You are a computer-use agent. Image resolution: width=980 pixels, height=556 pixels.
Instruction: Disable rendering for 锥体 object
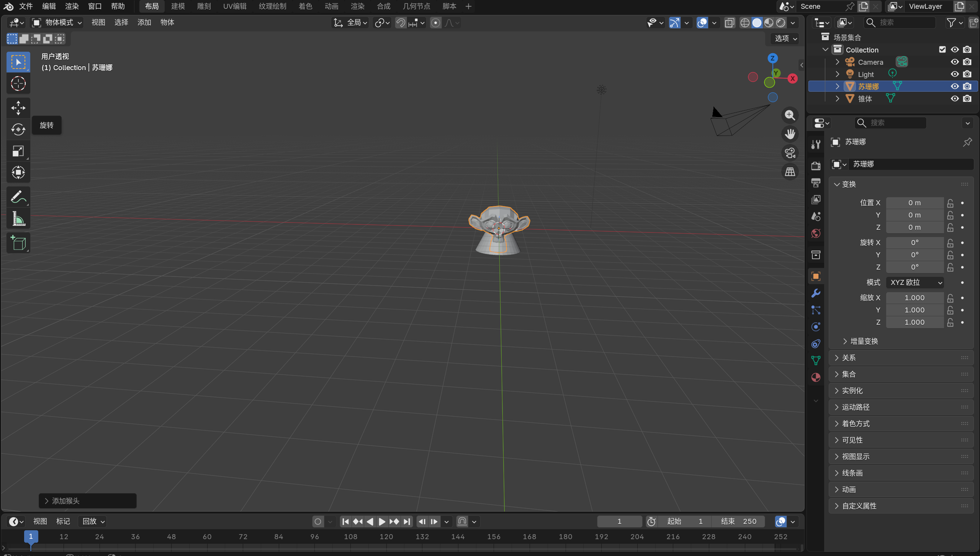(x=967, y=99)
